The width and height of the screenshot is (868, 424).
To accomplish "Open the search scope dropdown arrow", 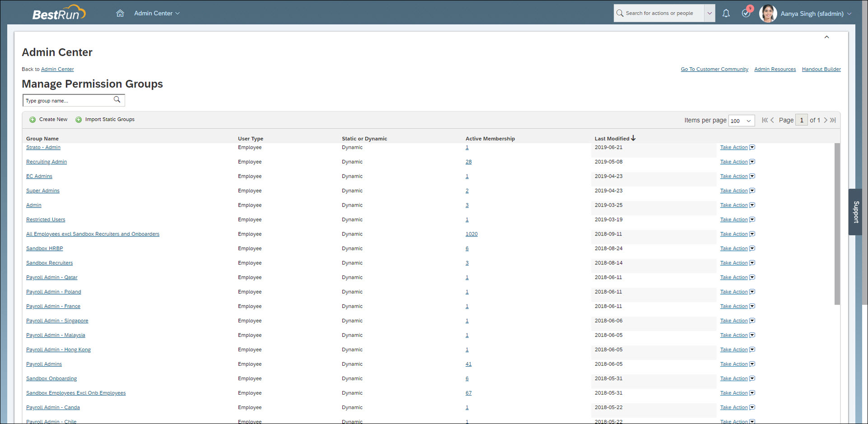I will pos(709,14).
